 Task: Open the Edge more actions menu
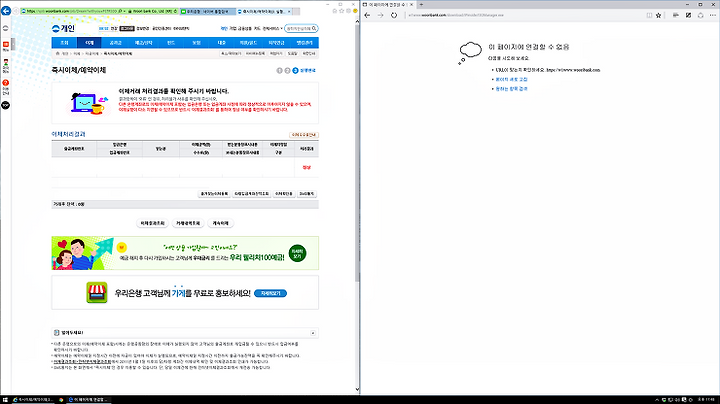(713, 15)
